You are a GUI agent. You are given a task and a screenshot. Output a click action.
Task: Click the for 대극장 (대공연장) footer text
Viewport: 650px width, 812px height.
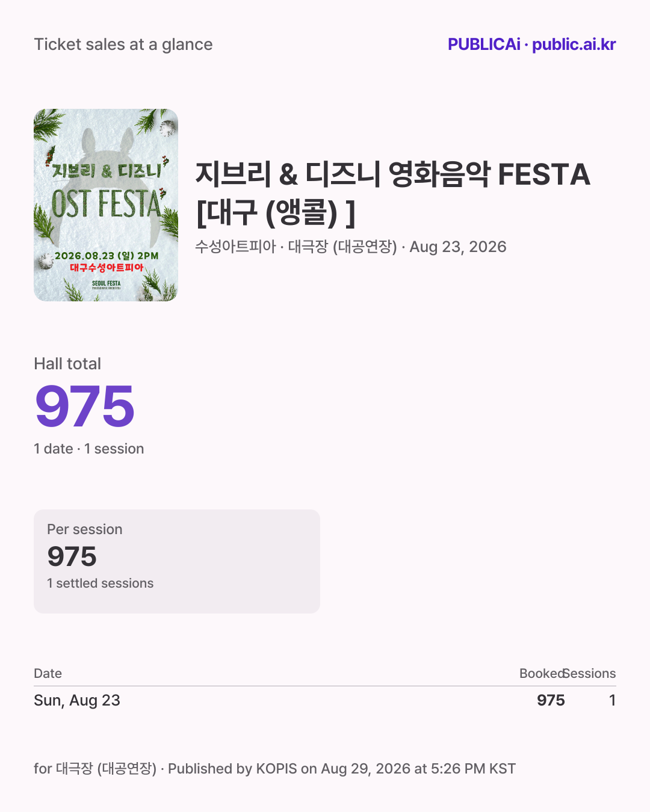[95, 769]
